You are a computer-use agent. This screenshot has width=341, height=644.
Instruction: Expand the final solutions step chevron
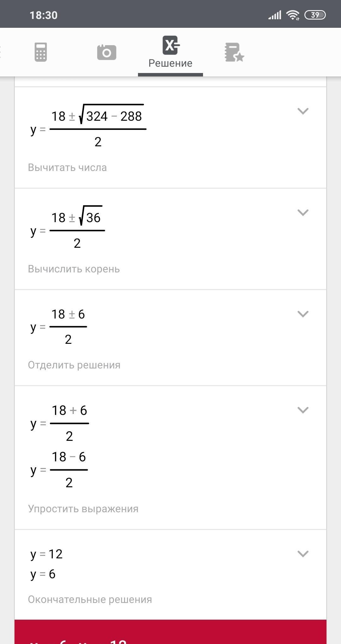pos(303,554)
